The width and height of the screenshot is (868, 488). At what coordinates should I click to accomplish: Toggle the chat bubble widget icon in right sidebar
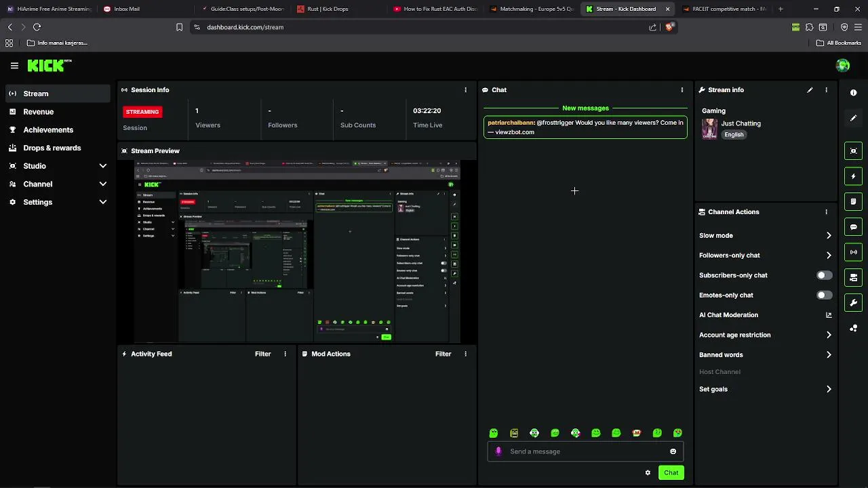[853, 227]
